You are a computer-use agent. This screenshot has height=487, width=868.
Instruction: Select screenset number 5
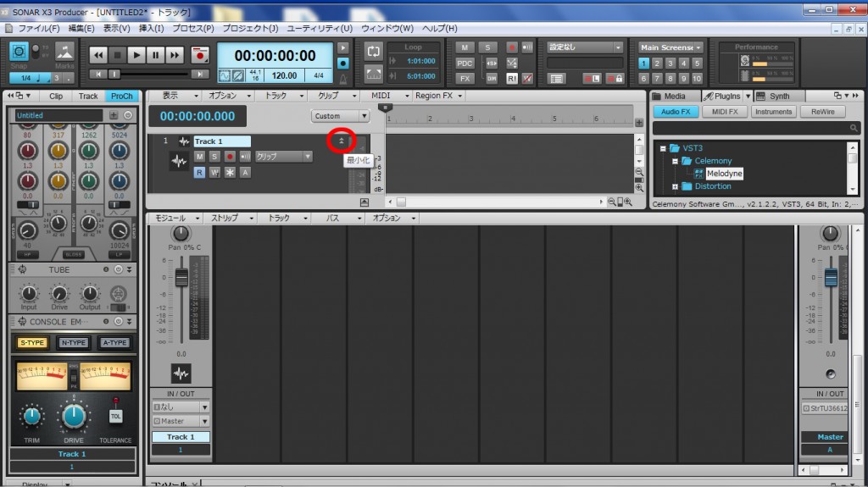click(697, 64)
